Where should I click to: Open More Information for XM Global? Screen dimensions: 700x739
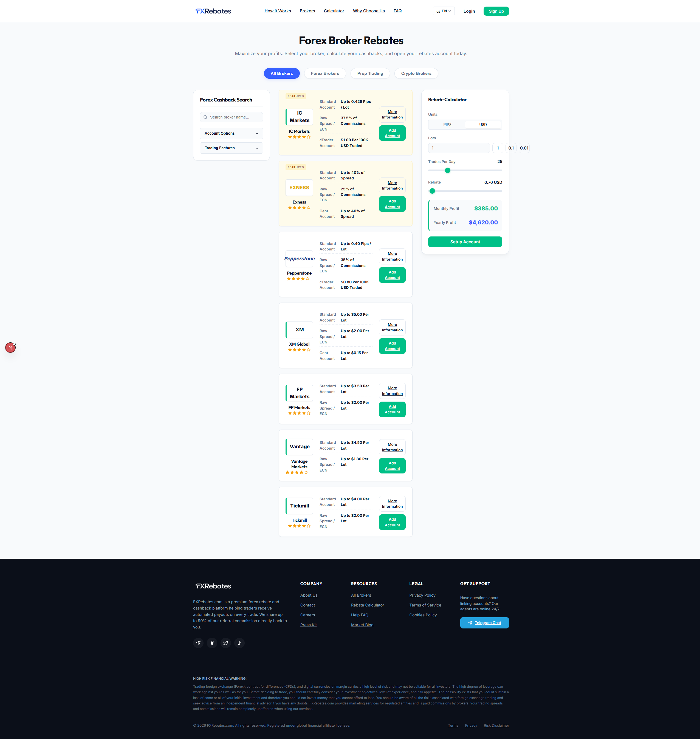(x=392, y=327)
